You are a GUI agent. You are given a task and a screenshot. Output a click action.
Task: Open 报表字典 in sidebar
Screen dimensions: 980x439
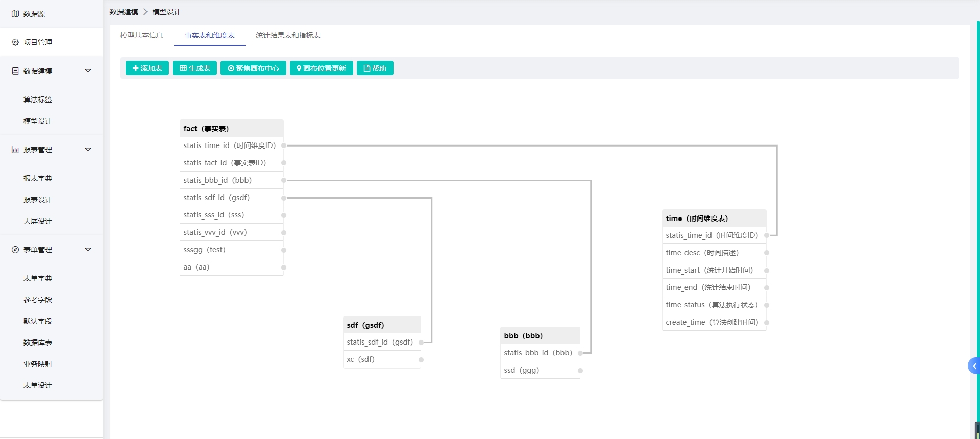click(38, 178)
